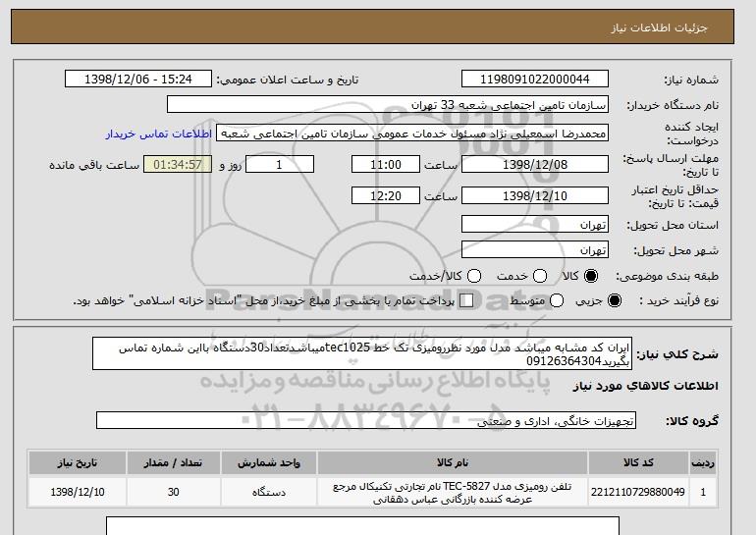Click the need number field 1198091022000044

[x=535, y=80]
